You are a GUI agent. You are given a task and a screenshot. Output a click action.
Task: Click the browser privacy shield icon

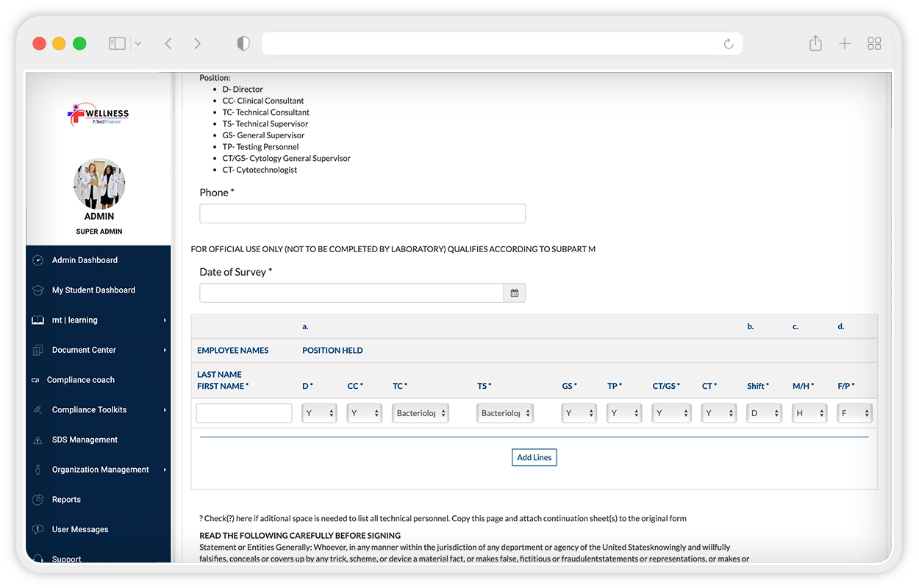tap(243, 44)
